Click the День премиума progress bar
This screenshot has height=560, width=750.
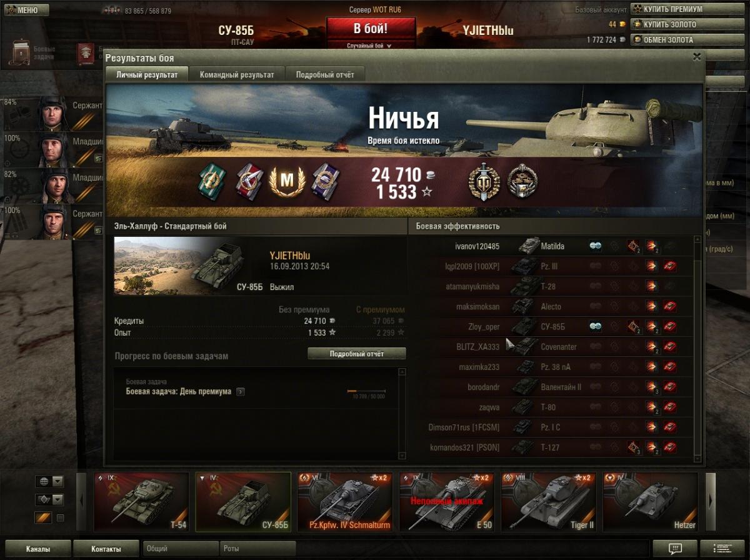click(x=366, y=391)
